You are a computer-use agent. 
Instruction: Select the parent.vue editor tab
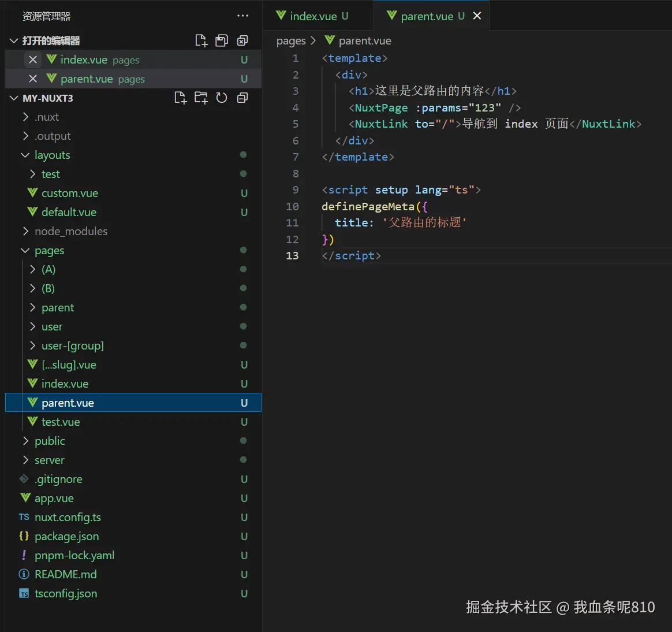point(431,16)
